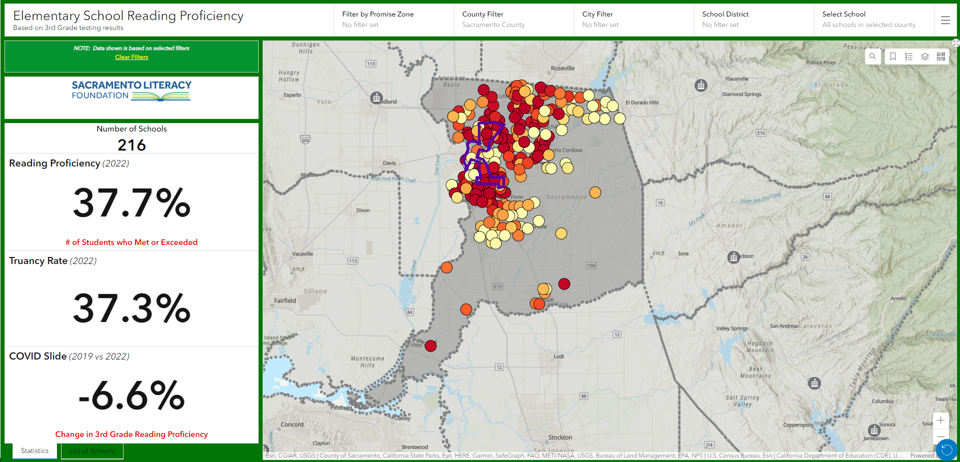Click the building marker near San Andreas
960x462 pixels.
pos(814,383)
